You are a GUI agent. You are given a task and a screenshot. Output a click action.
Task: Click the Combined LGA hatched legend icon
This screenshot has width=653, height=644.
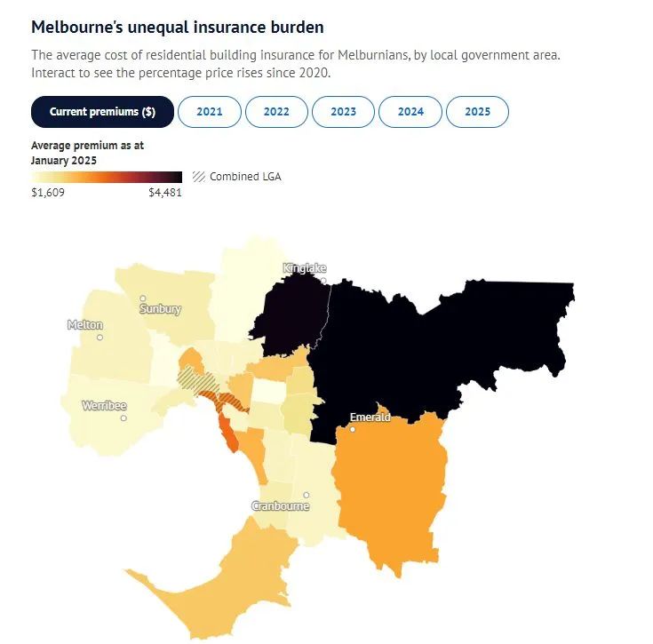tap(199, 177)
